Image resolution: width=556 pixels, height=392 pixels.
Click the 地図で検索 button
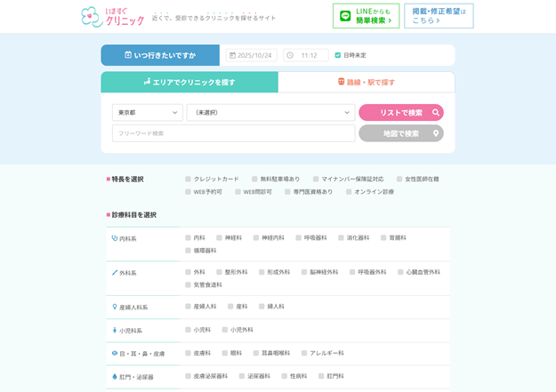(x=401, y=133)
